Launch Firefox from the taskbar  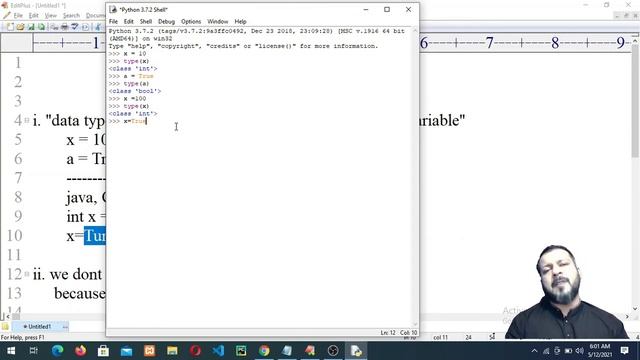click(x=80, y=351)
